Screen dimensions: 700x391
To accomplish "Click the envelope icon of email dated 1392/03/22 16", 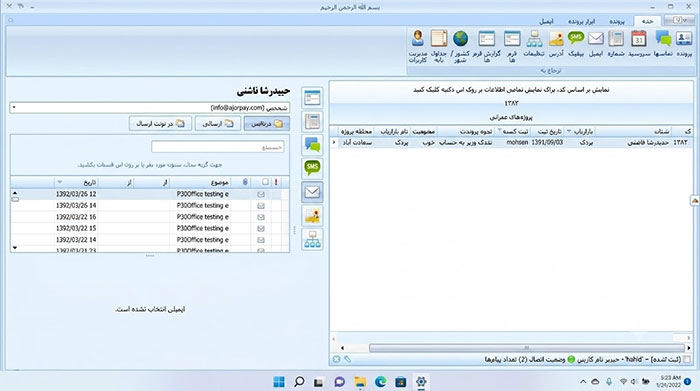I will click(x=261, y=217).
